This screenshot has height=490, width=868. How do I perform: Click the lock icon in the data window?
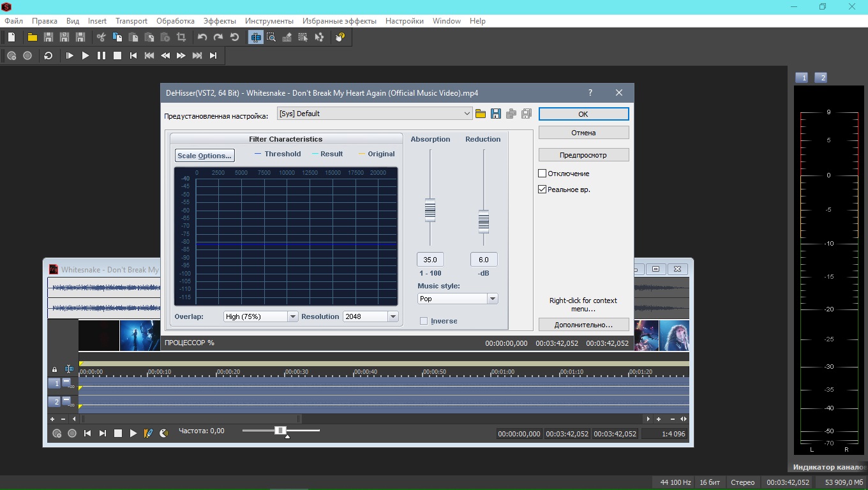(x=54, y=369)
